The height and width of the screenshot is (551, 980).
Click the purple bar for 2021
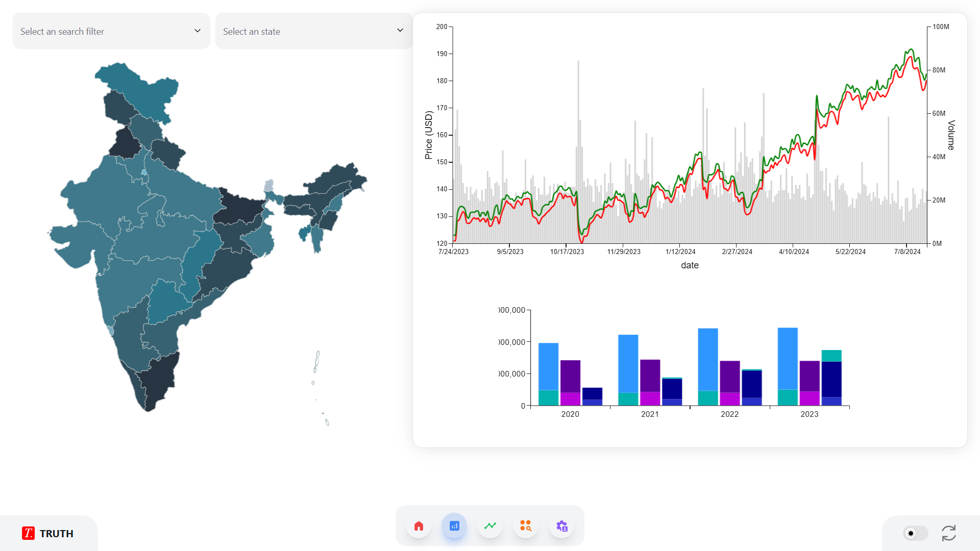click(650, 375)
